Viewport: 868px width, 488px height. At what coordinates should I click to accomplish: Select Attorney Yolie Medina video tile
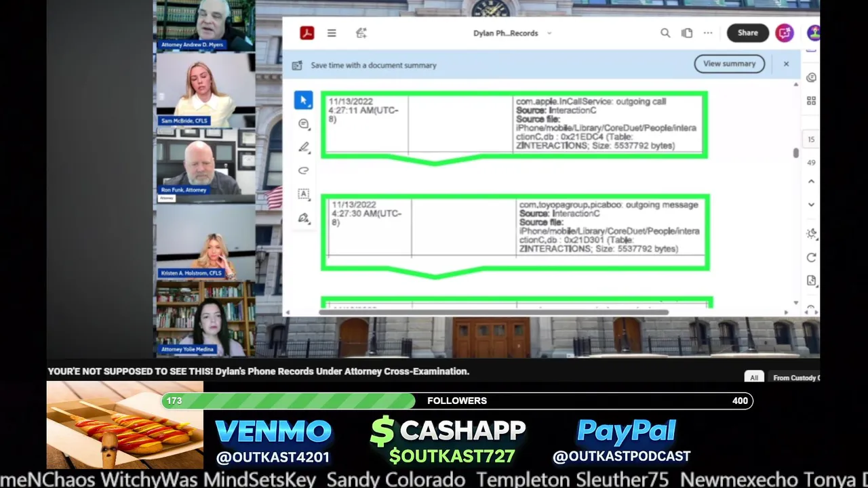(x=205, y=319)
